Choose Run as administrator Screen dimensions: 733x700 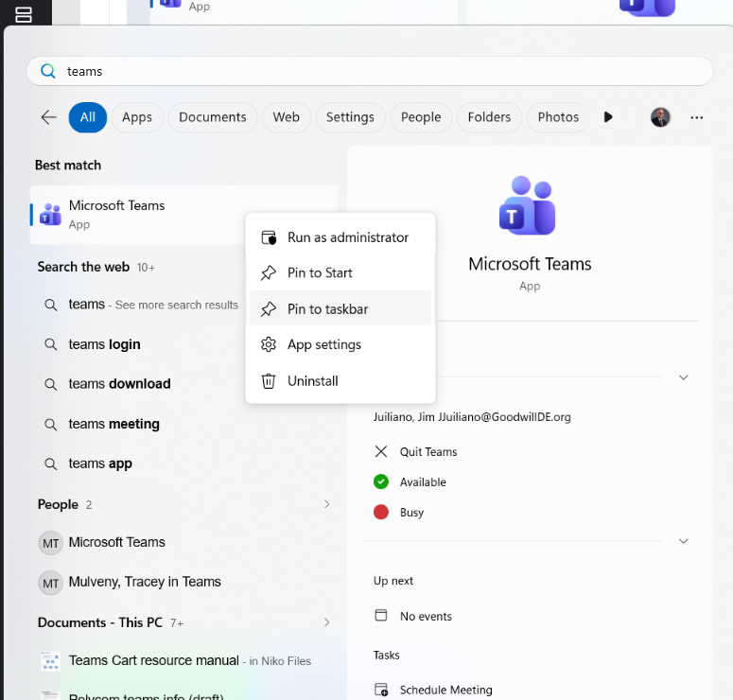pyautogui.click(x=347, y=237)
